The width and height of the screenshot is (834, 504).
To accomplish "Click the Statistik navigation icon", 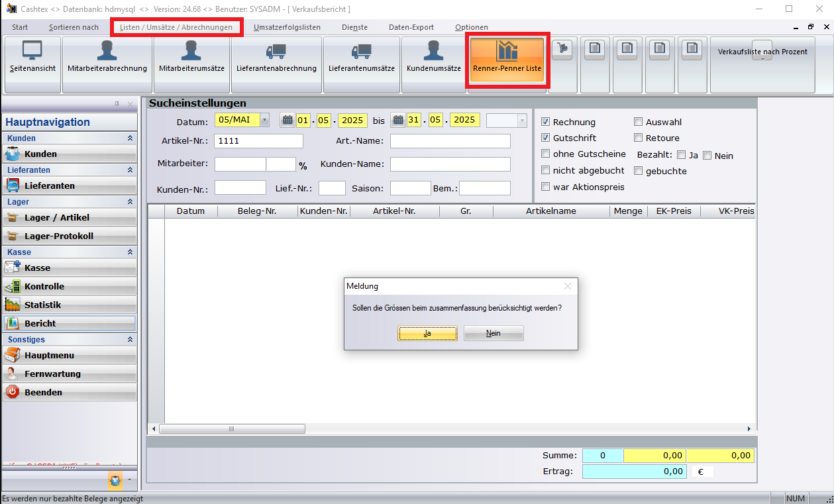I will pos(13,305).
